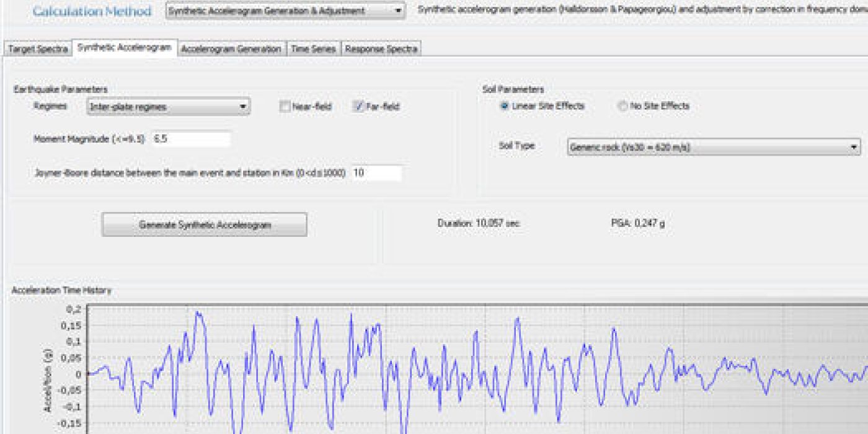Toggle the Far-field checkbox
Screen dimensions: 868x434
(358, 107)
